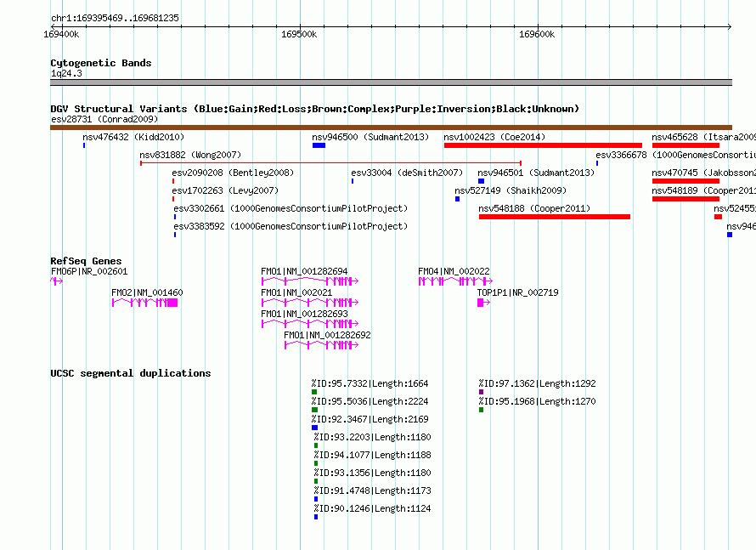The height and width of the screenshot is (550, 756).
Task: Click the FMO6P NR_002601 gene label
Action: point(89,271)
